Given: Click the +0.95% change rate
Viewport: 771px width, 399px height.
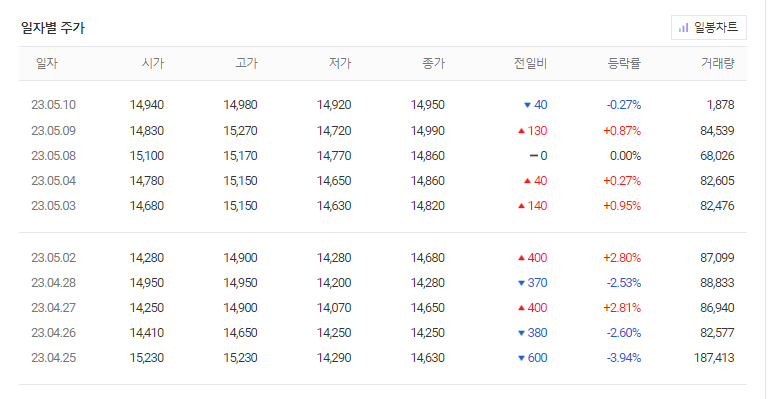Looking at the screenshot, I should click(622, 206).
